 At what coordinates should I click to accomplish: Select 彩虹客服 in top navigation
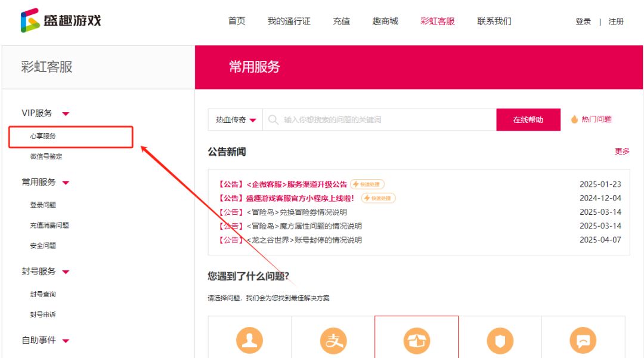point(438,21)
